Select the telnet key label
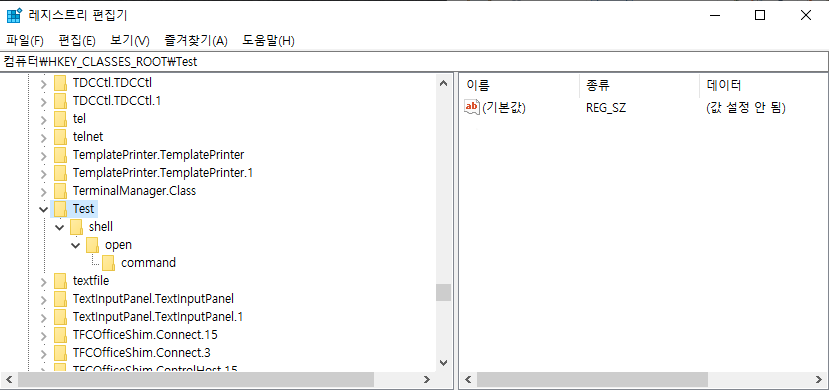Image resolution: width=829 pixels, height=390 pixels. [88, 137]
